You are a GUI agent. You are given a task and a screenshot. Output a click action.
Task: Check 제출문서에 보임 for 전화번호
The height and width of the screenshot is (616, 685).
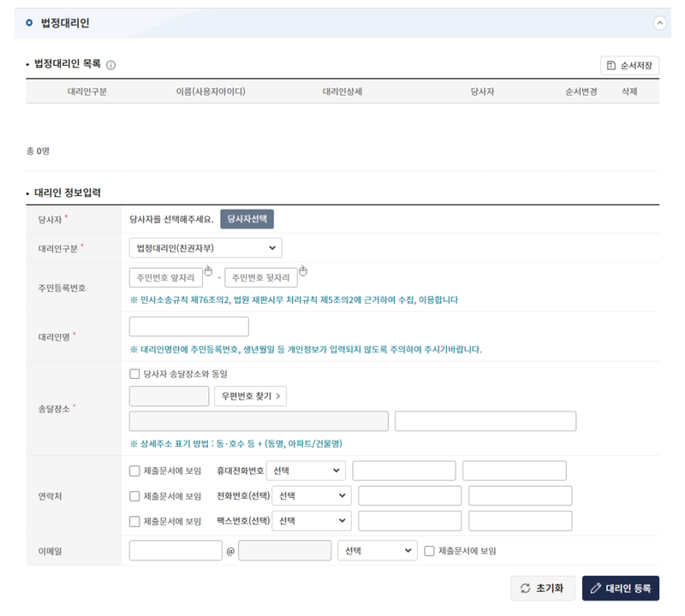coord(134,496)
